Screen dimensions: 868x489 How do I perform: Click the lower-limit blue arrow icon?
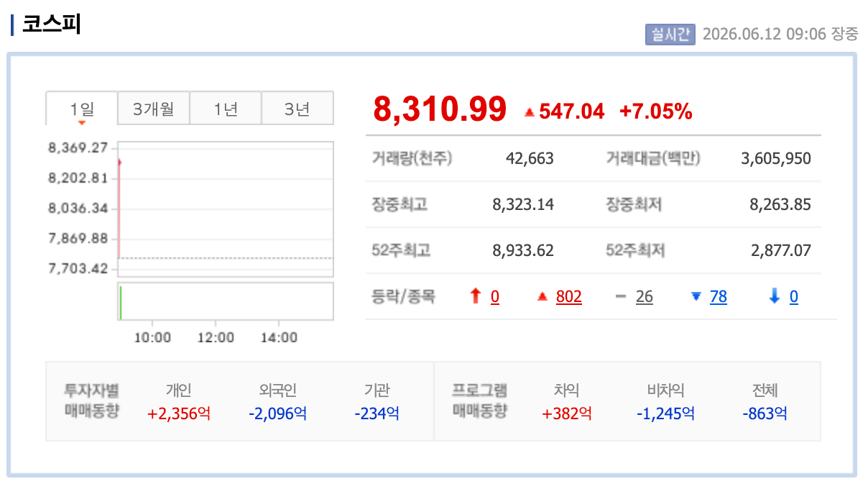click(774, 296)
